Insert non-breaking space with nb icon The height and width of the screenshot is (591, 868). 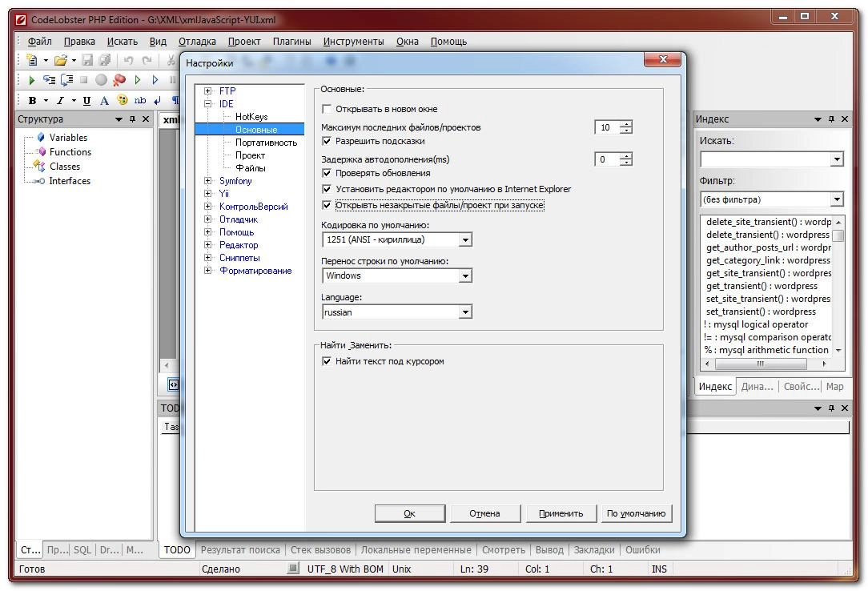tap(140, 100)
